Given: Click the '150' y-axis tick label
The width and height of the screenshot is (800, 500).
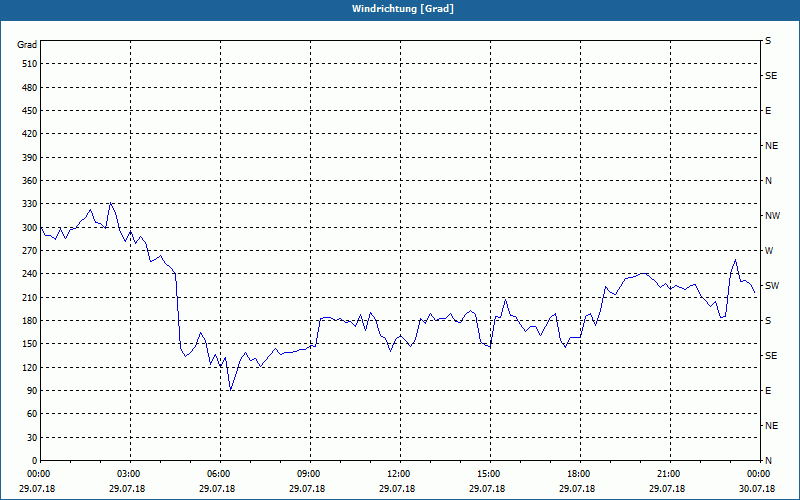Looking at the screenshot, I should pos(30,344).
